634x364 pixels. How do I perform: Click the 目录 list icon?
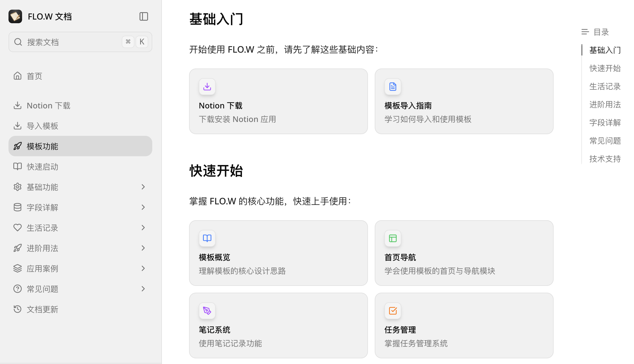click(x=585, y=32)
